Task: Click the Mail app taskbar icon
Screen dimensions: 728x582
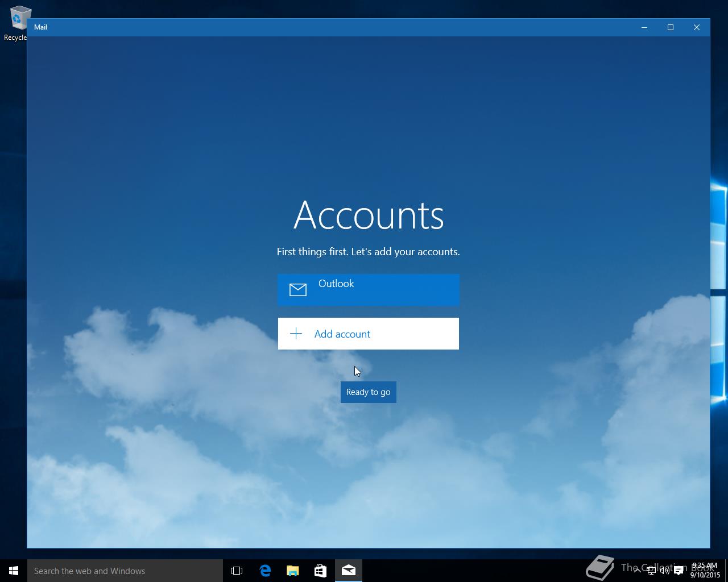Action: tap(349, 571)
